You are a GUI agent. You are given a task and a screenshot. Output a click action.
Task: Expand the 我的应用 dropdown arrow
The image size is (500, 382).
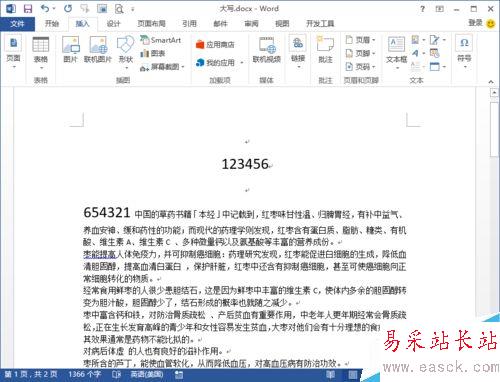242,63
